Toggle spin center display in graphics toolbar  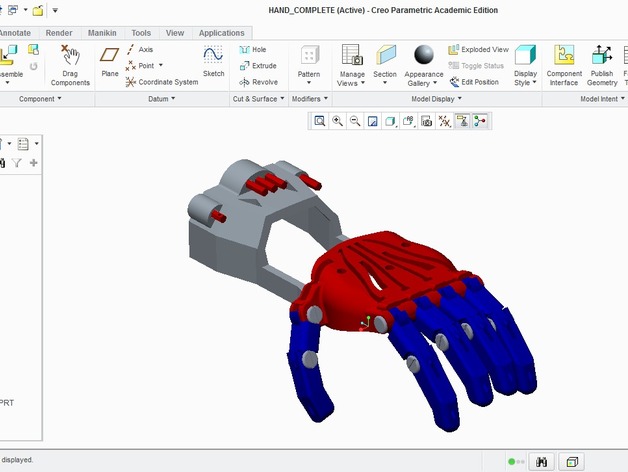coord(480,121)
